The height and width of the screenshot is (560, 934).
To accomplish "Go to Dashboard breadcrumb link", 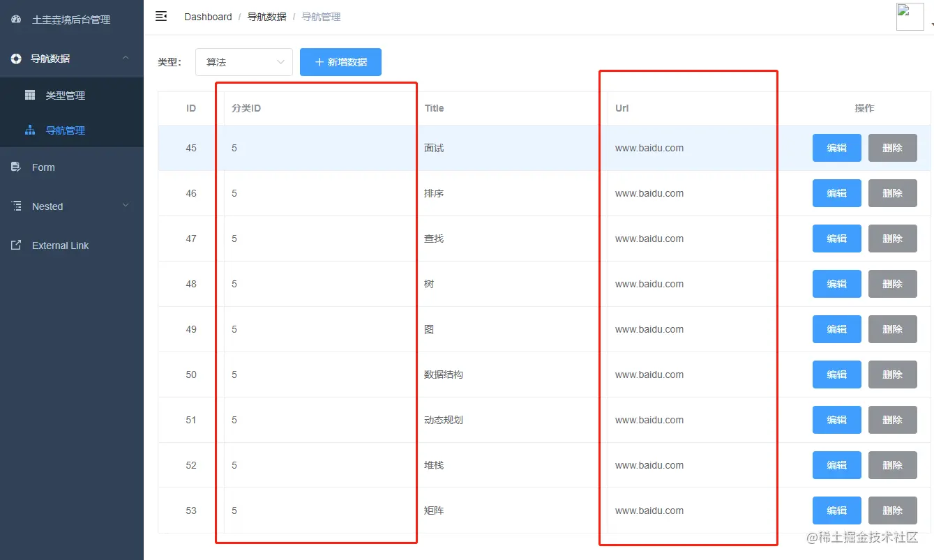I will 208,17.
